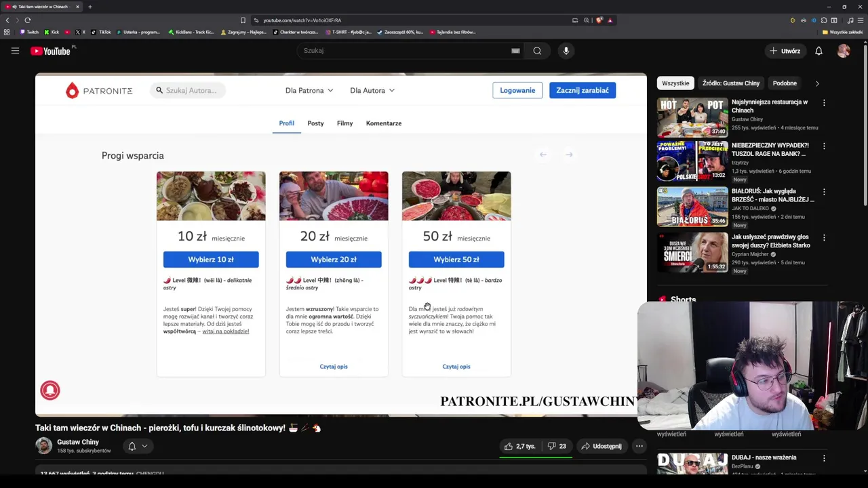Open the browser main hamburger menu
868x488 pixels.
pyautogui.click(x=860, y=20)
